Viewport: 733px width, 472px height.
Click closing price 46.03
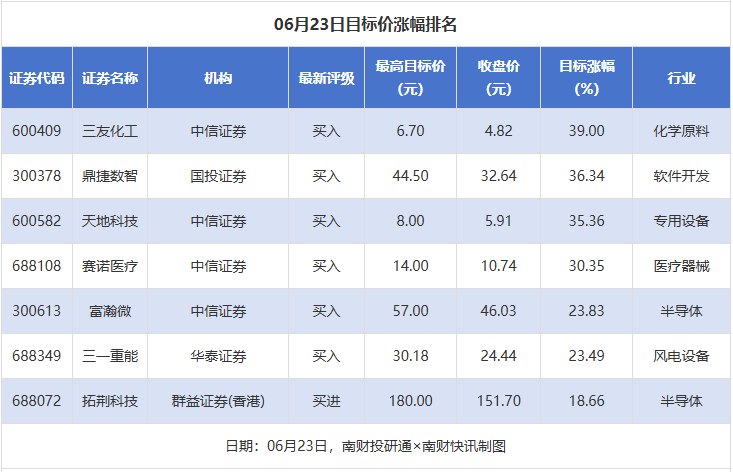(498, 311)
